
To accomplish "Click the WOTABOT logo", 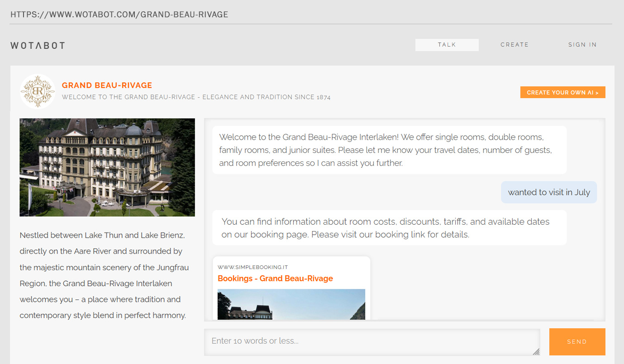I will tap(38, 45).
